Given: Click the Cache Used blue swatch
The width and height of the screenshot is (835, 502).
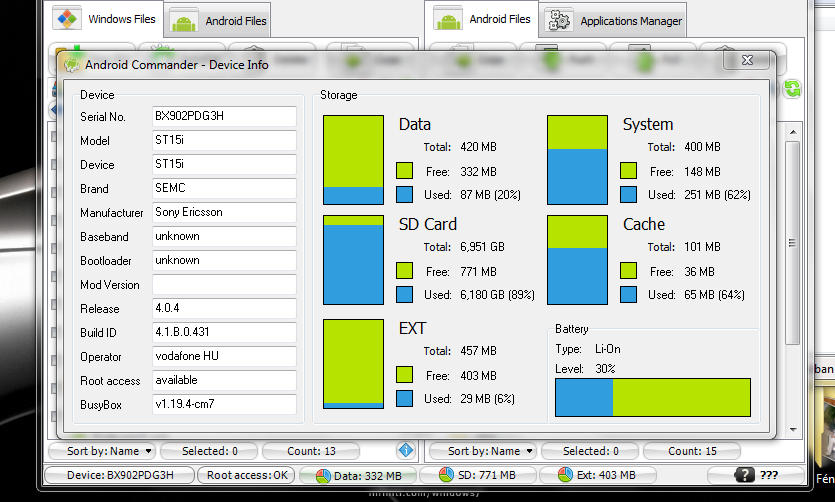Looking at the screenshot, I should (628, 294).
